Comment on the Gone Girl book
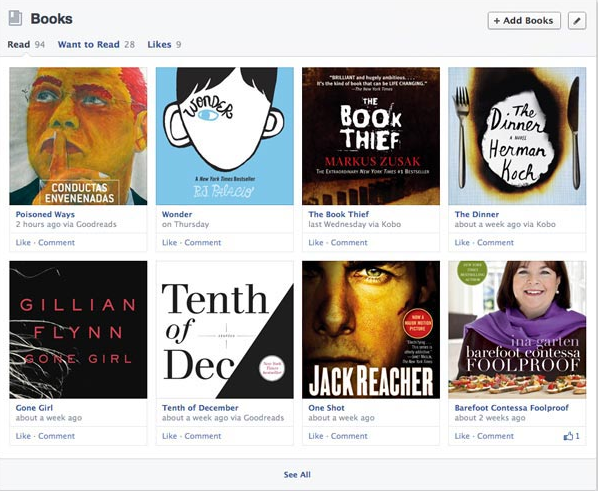Screen dimensions: 598x491 pos(56,436)
